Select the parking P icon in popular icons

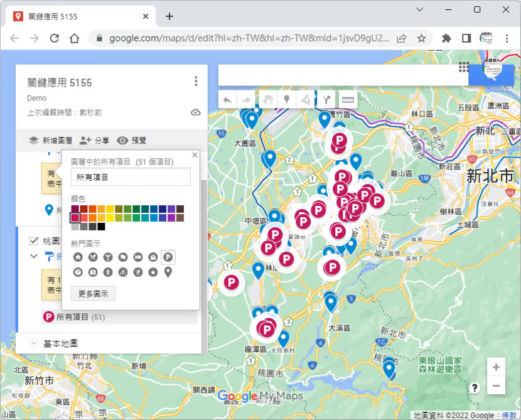pos(168,257)
